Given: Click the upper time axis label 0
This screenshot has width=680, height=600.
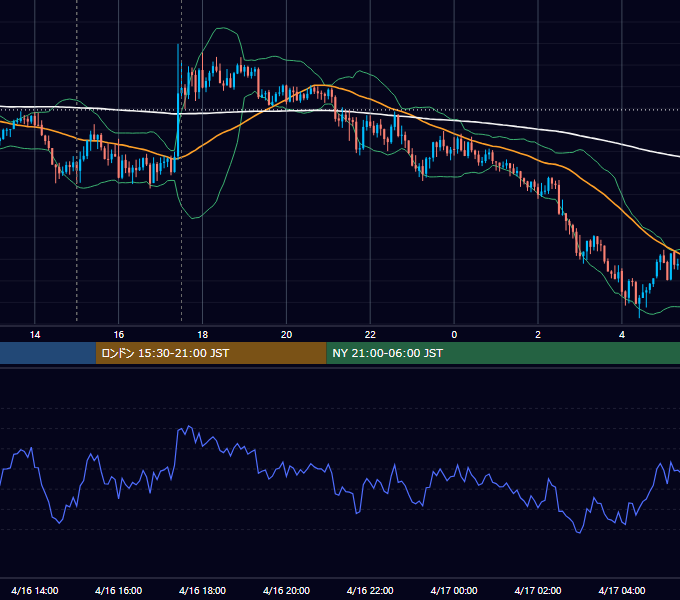Looking at the screenshot, I should (454, 335).
